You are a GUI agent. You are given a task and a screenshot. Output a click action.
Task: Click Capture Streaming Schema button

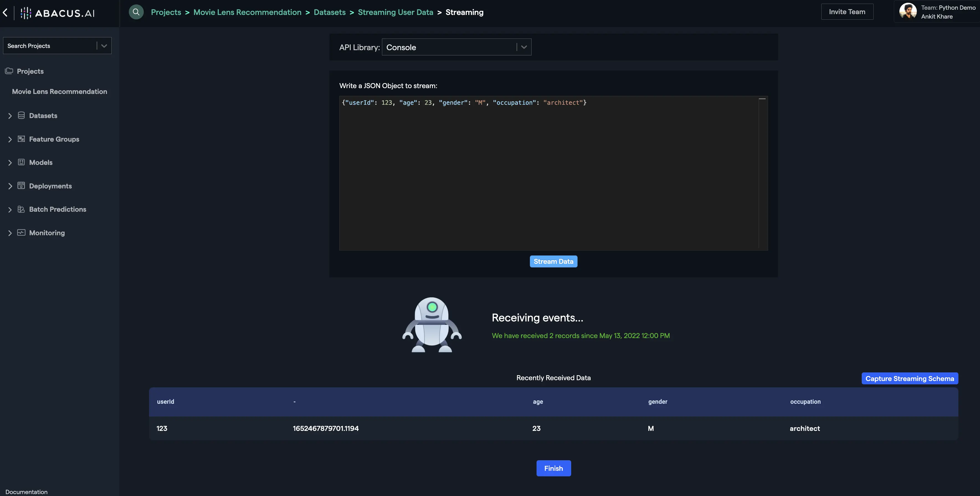pos(909,379)
